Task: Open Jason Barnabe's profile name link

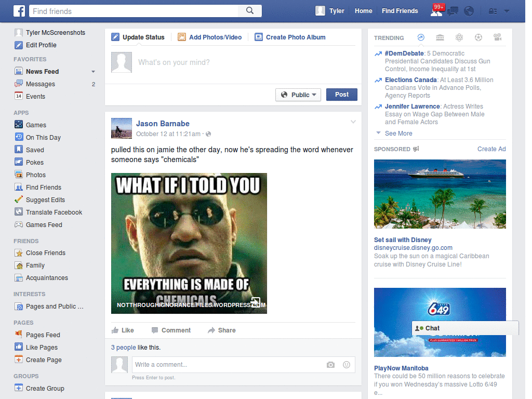Action: [x=163, y=124]
